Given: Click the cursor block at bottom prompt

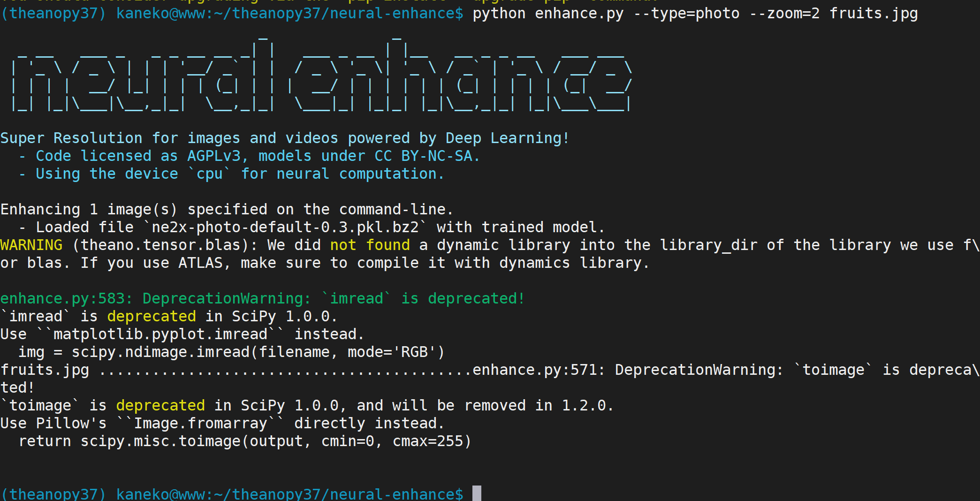Looking at the screenshot, I should pos(477,493).
